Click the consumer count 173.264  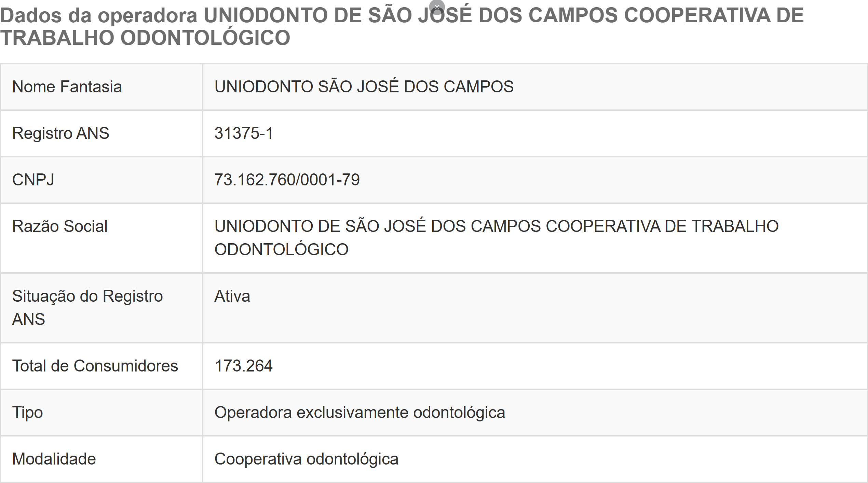[243, 366]
